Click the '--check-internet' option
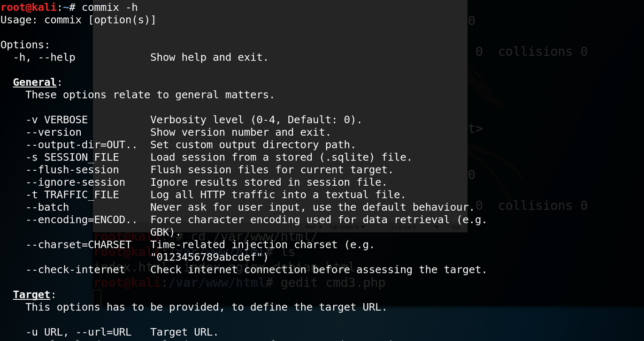 75,270
